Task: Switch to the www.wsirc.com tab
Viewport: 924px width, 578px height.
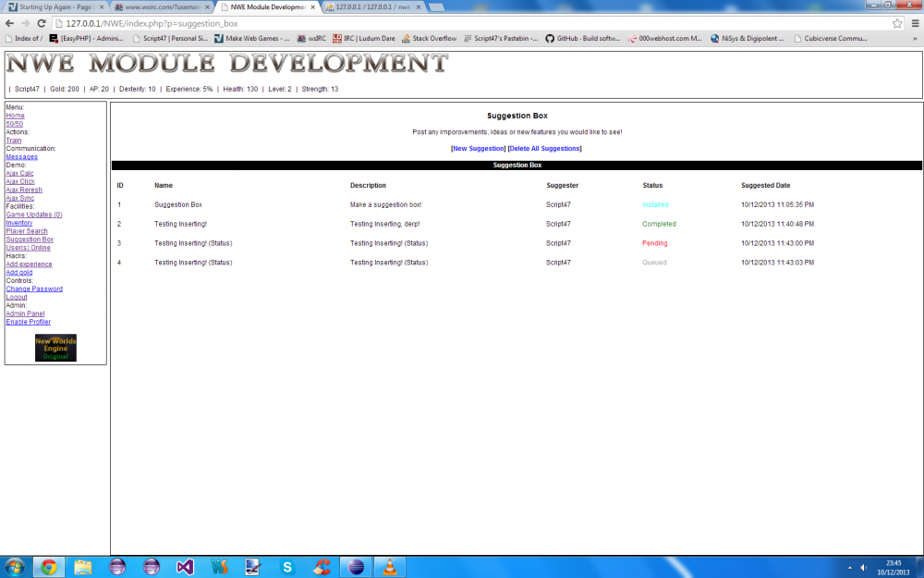Action: [x=162, y=6]
